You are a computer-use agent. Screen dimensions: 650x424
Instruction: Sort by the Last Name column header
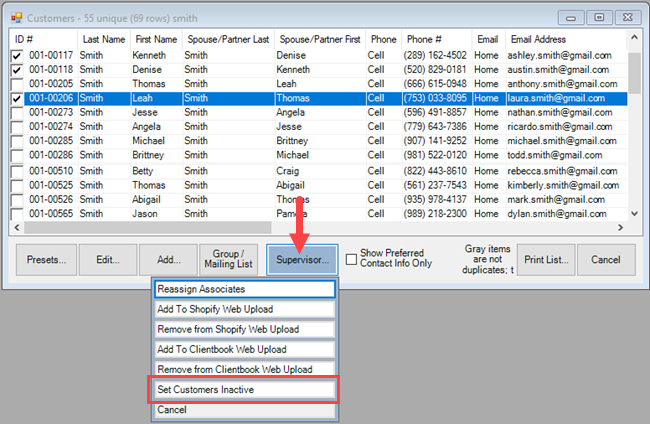[103, 38]
